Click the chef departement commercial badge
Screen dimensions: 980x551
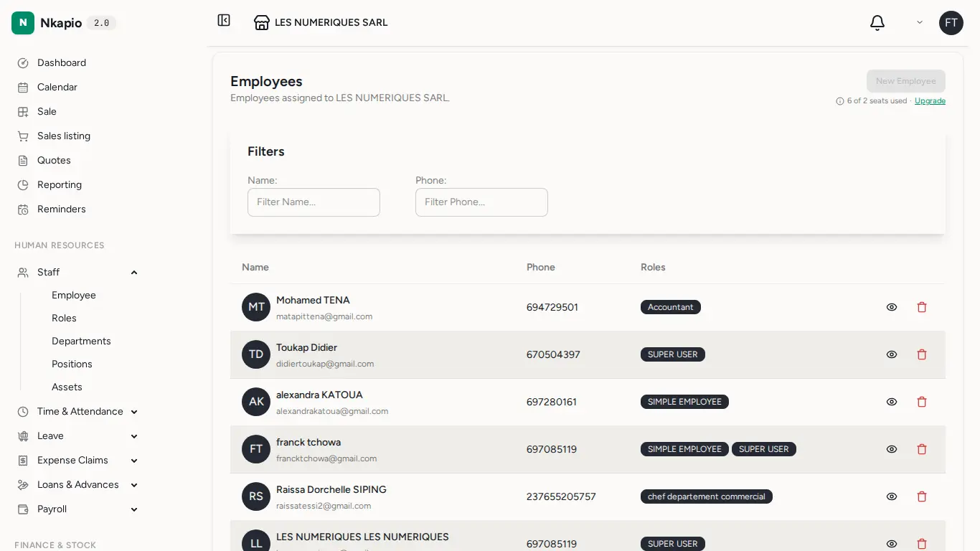707,496
